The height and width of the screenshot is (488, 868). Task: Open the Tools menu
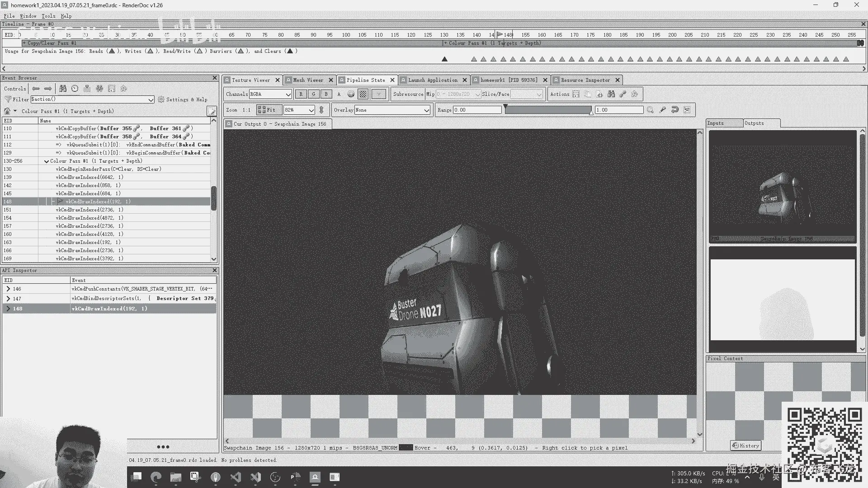point(48,16)
